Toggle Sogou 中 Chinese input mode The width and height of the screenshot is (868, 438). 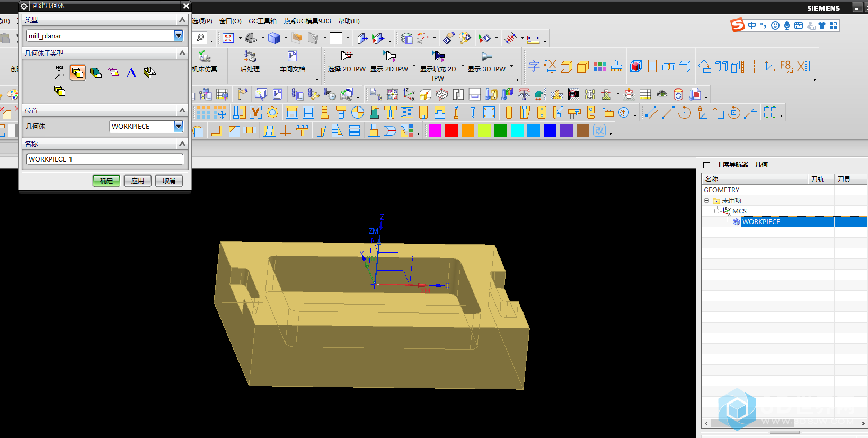point(752,25)
